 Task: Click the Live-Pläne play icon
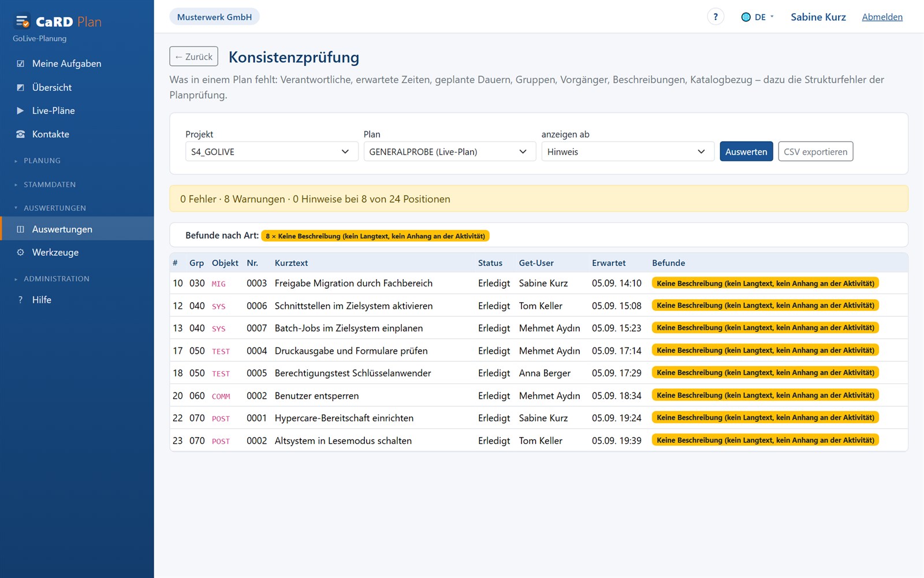(x=21, y=110)
